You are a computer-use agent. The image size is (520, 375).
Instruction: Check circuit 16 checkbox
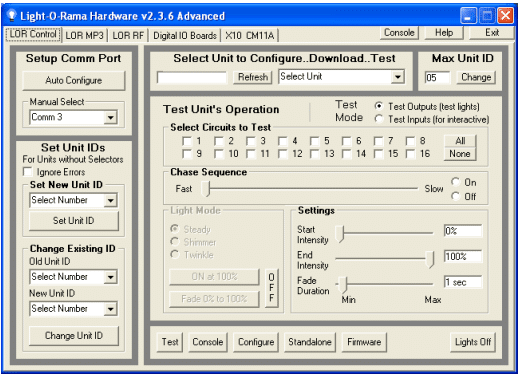pos(411,154)
